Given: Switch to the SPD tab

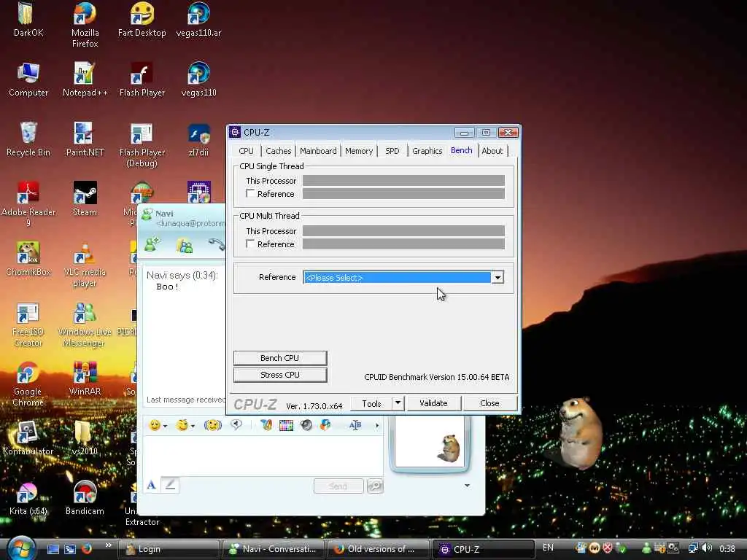Looking at the screenshot, I should tap(392, 151).
